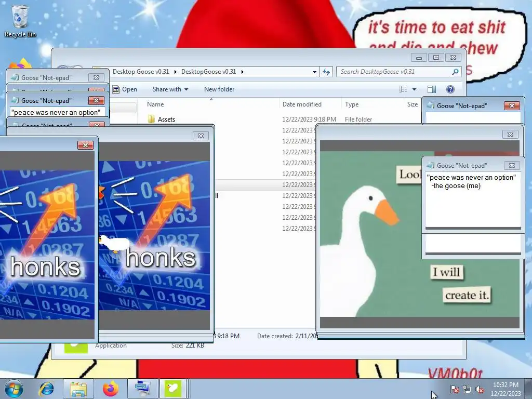Screen dimensions: 532x399
Task: Click the refresh button beside the address bar
Action: coord(326,72)
